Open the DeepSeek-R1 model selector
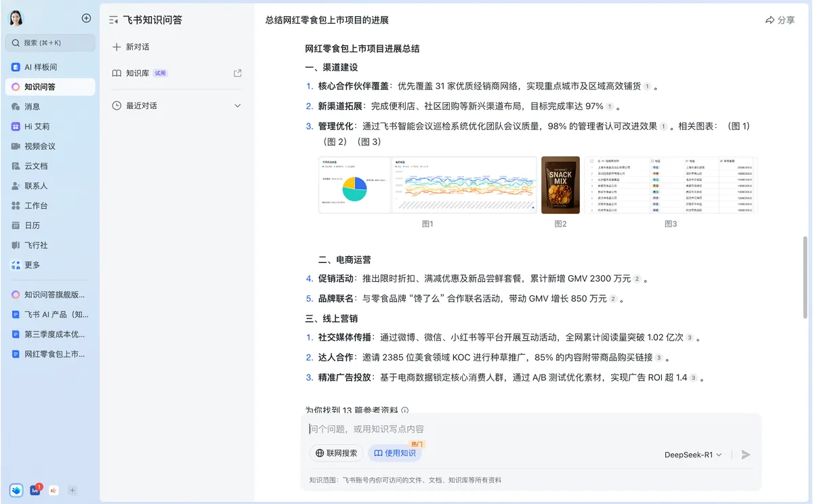The height and width of the screenshot is (504, 813). point(692,455)
